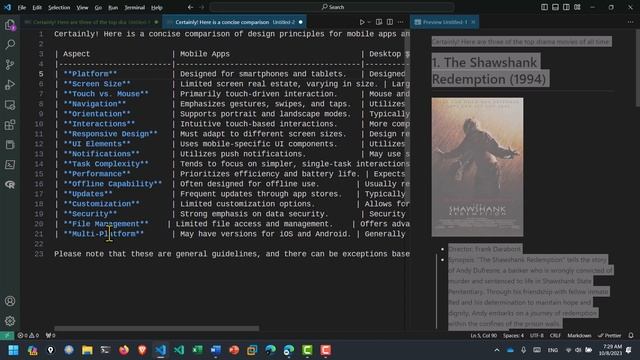Toggle Primary Side Bar layout icon

(544, 7)
